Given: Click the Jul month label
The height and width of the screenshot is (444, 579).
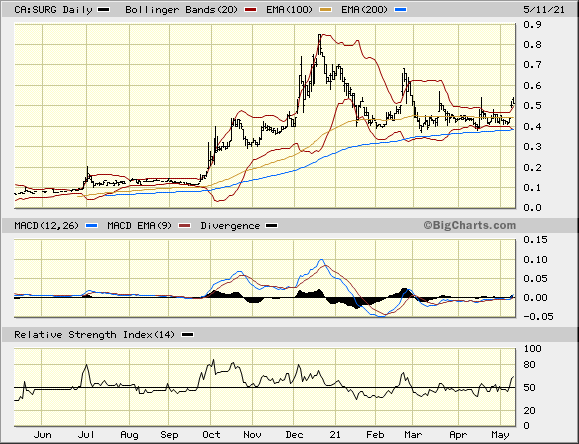Looking at the screenshot, I should (86, 435).
